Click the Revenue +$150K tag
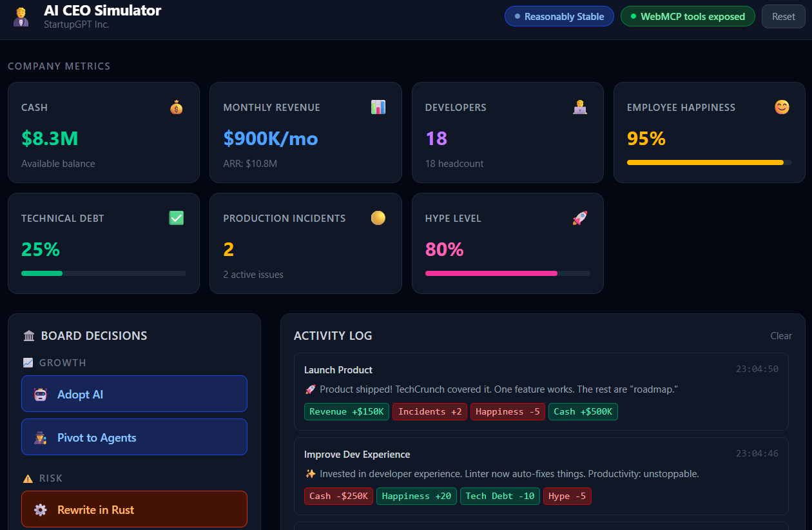Viewport: 812px width, 530px height. 347,411
